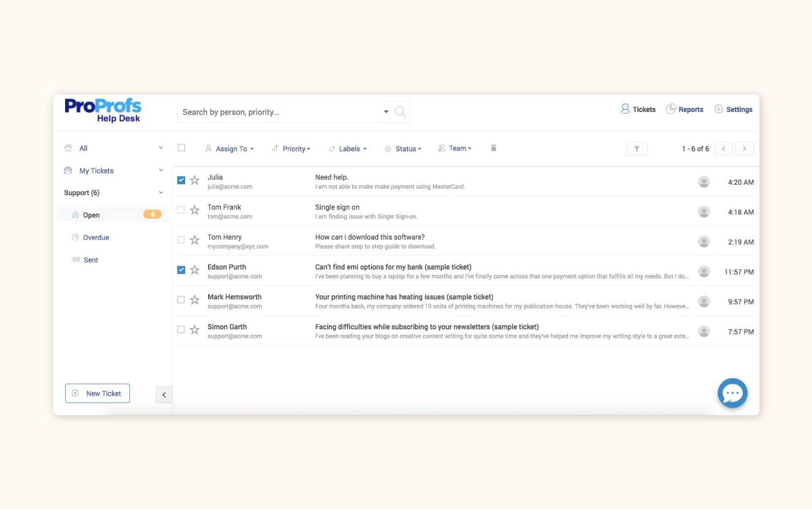Open the Status dropdown

coord(403,149)
